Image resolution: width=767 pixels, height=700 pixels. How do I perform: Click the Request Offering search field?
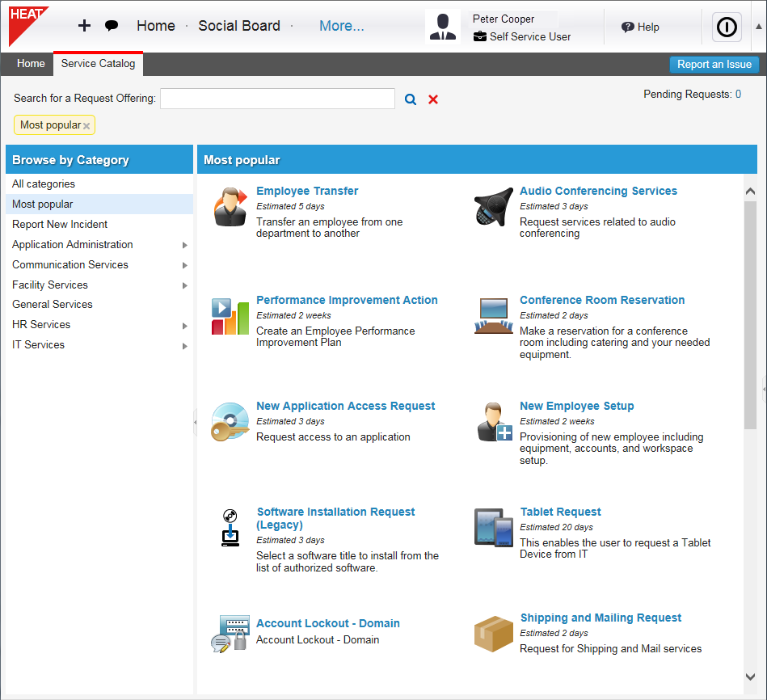(x=277, y=99)
